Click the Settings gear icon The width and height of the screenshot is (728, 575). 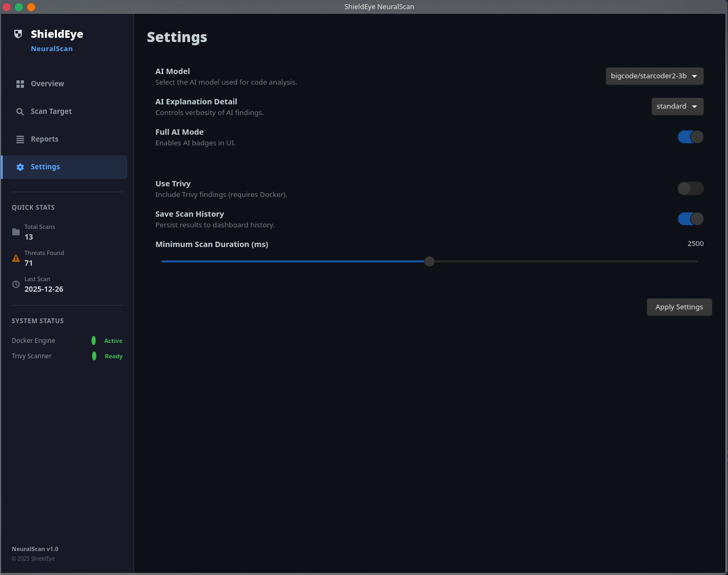coord(20,167)
